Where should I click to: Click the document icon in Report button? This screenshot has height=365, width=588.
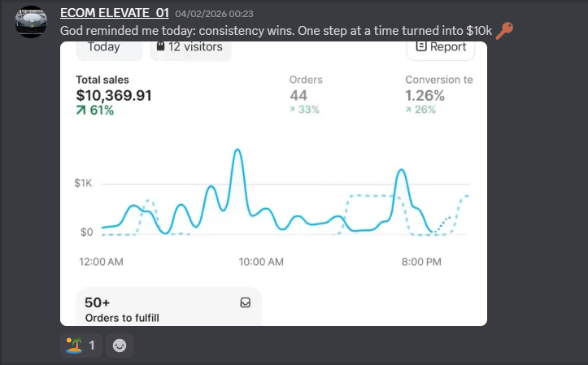420,47
